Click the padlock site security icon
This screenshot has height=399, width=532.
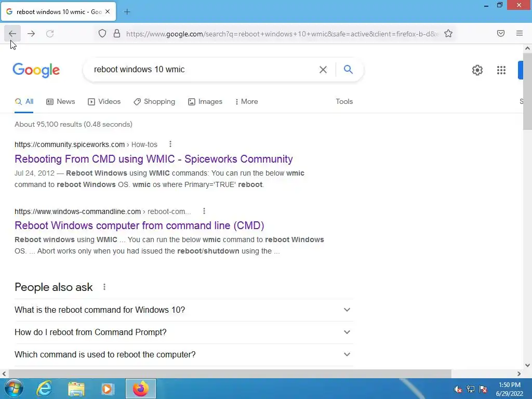pos(117,33)
